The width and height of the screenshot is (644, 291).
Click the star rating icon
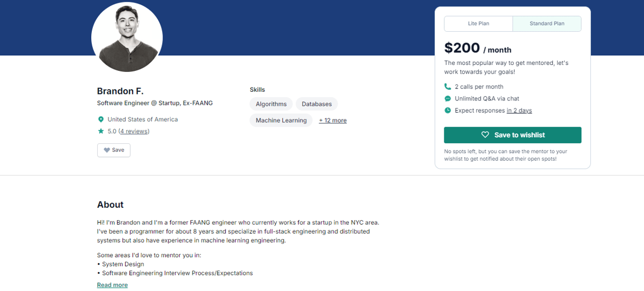click(100, 131)
